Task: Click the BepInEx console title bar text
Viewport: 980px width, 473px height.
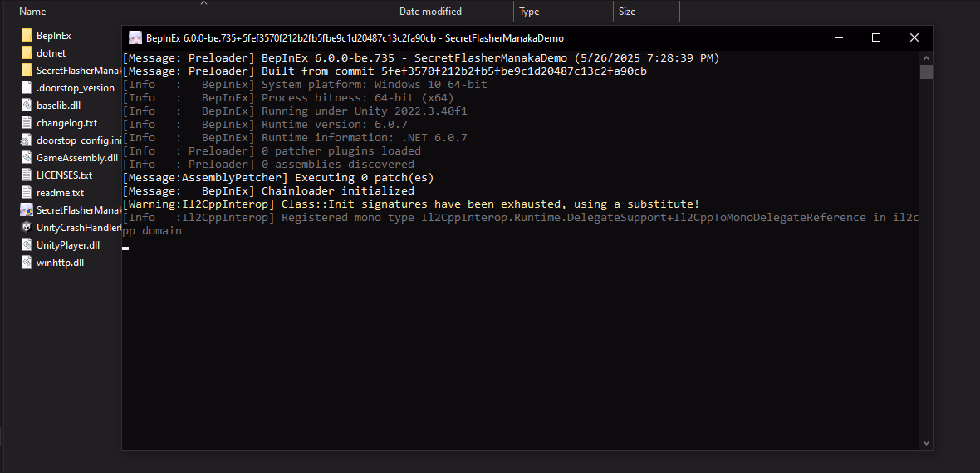Action: tap(355, 38)
